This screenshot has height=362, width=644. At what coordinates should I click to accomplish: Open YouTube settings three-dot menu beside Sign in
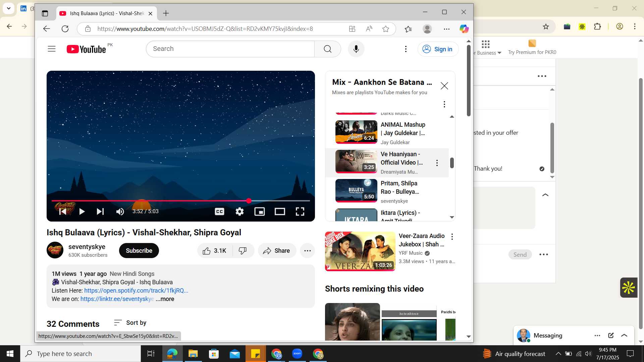pos(406,49)
